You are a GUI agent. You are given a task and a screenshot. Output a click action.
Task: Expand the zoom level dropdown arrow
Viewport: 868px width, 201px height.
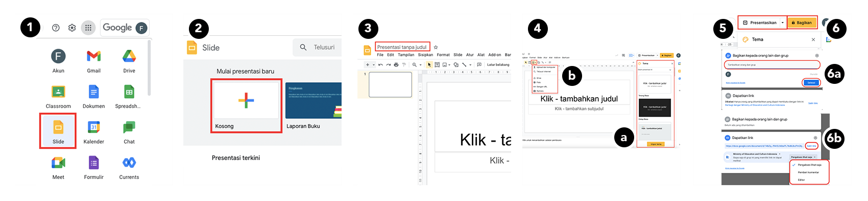[420, 65]
